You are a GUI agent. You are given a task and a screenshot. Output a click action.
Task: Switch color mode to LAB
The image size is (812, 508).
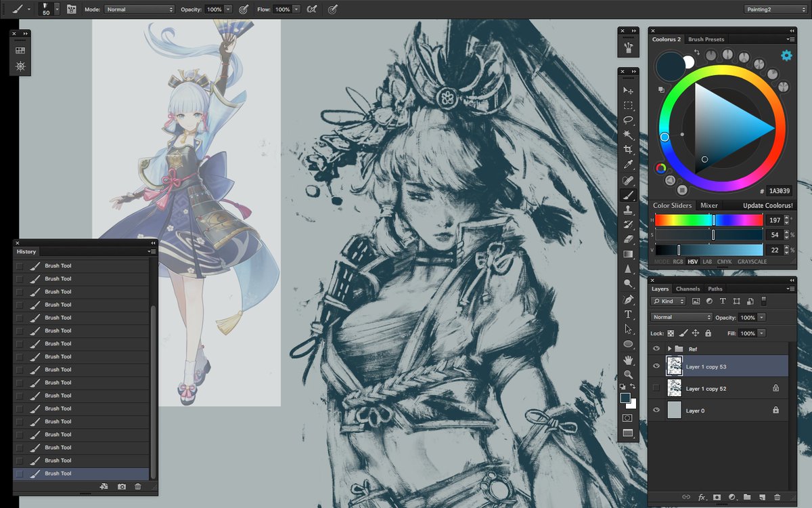coord(707,261)
